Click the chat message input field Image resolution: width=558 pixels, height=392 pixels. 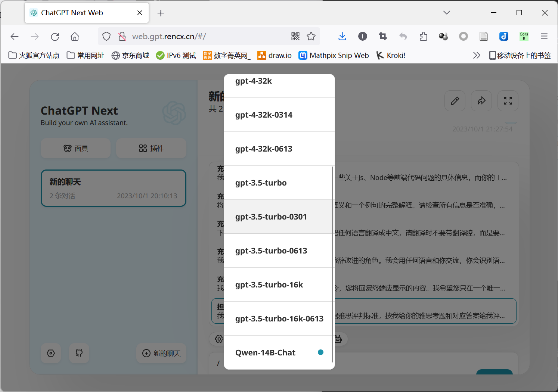point(363,363)
